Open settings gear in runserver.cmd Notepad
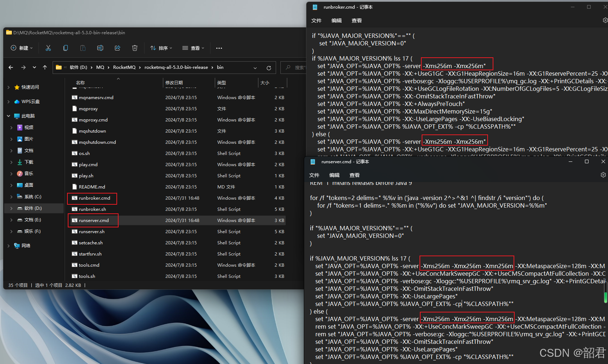The width and height of the screenshot is (608, 364). 603,175
